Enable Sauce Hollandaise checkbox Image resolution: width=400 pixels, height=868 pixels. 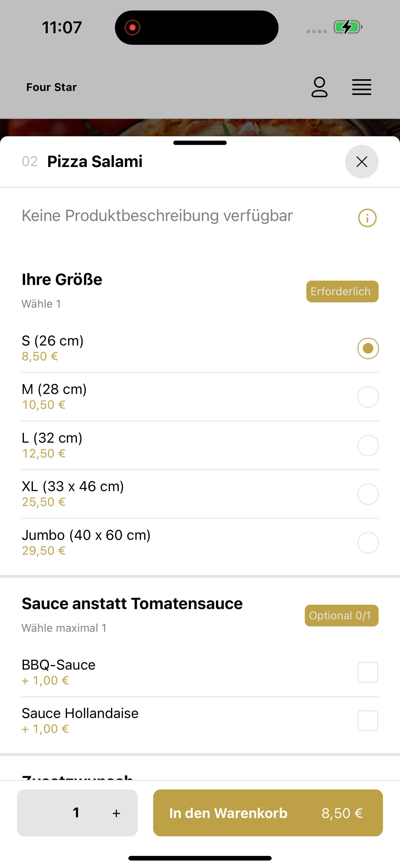tap(200, 721)
